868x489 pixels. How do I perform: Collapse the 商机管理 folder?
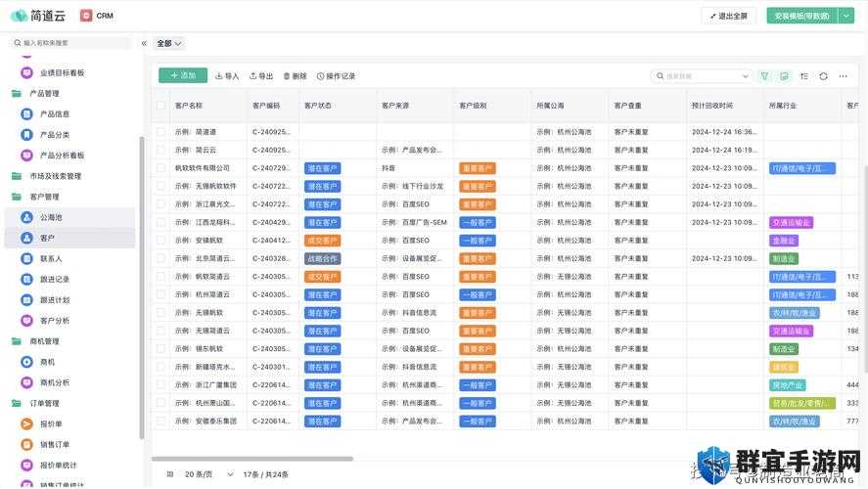click(17, 341)
